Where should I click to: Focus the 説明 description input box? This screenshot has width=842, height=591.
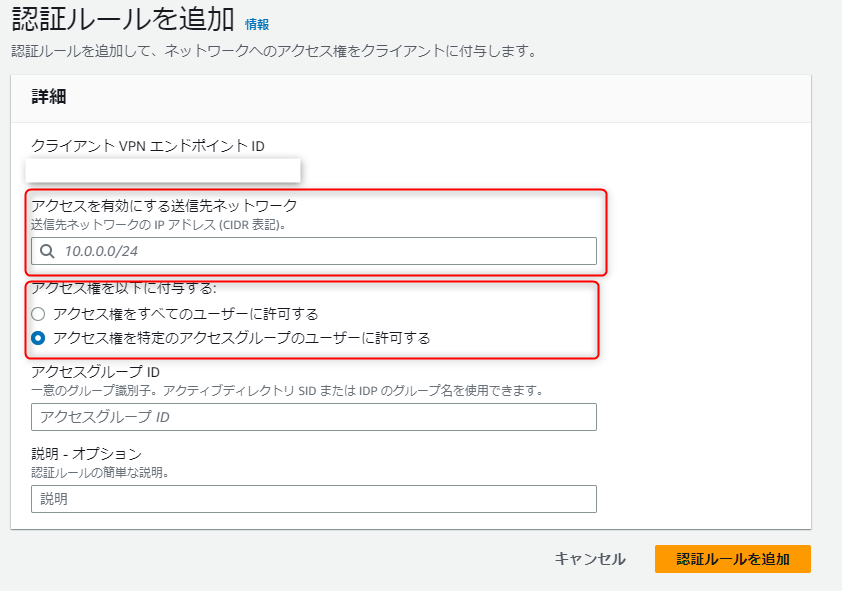click(314, 499)
